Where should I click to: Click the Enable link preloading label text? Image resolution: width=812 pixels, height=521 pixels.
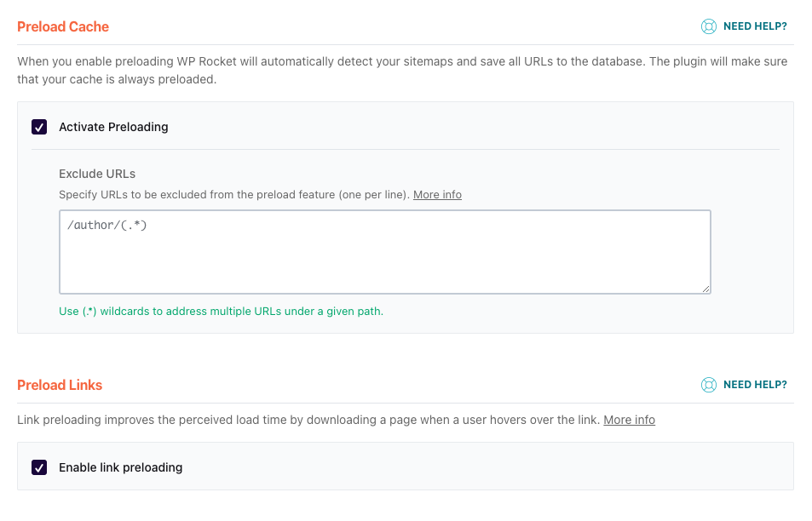click(x=121, y=467)
